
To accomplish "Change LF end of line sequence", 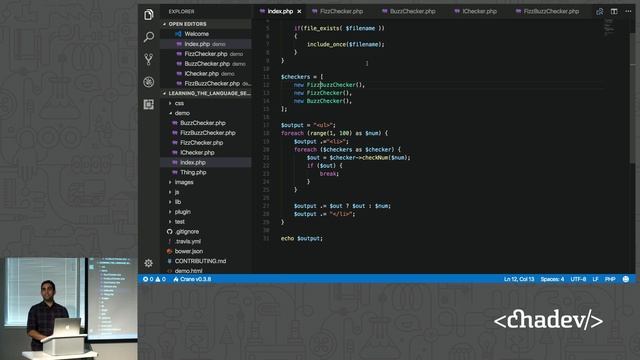I will (x=596, y=279).
